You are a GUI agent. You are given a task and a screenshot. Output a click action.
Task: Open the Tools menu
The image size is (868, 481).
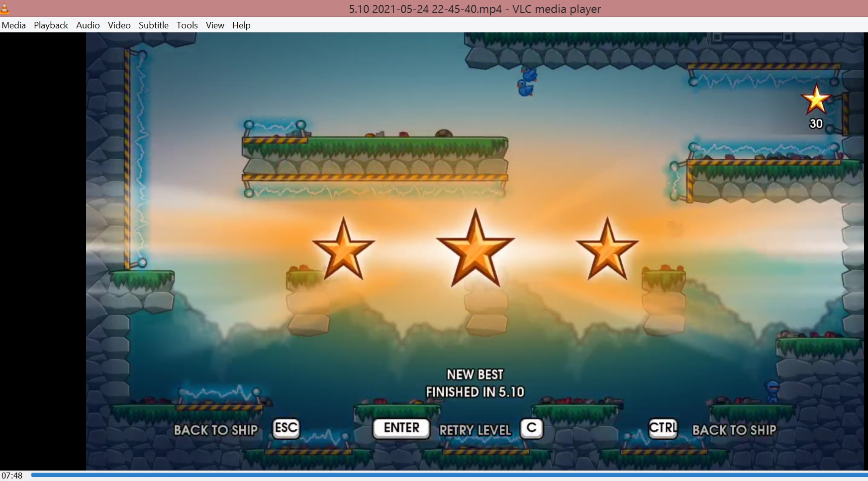click(187, 25)
